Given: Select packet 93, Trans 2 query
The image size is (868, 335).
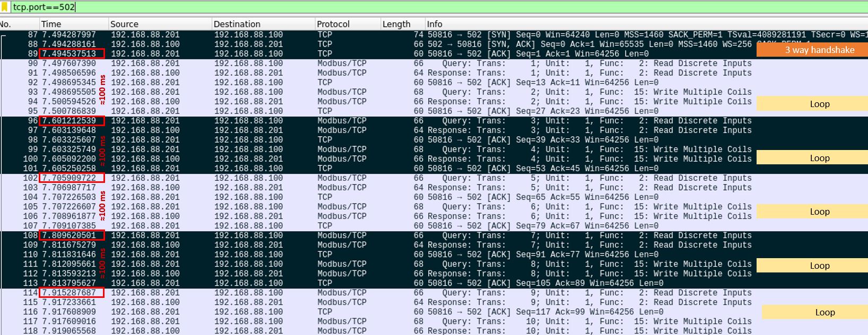Looking at the screenshot, I should tap(434, 92).
